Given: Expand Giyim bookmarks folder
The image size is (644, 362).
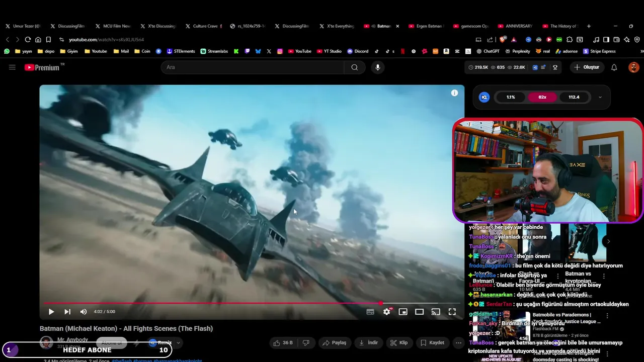Looking at the screenshot, I should tap(69, 51).
